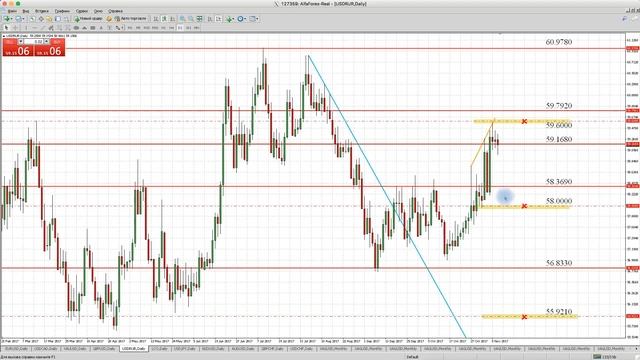Show the Data Window panel
The width and height of the screenshot is (640, 360).
[x=41, y=19]
